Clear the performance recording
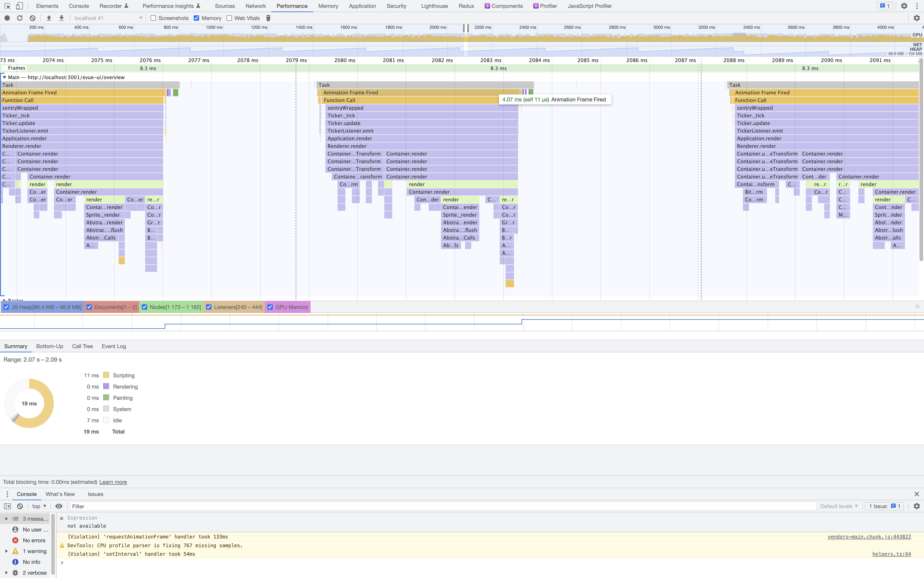Image resolution: width=924 pixels, height=578 pixels. tap(33, 18)
